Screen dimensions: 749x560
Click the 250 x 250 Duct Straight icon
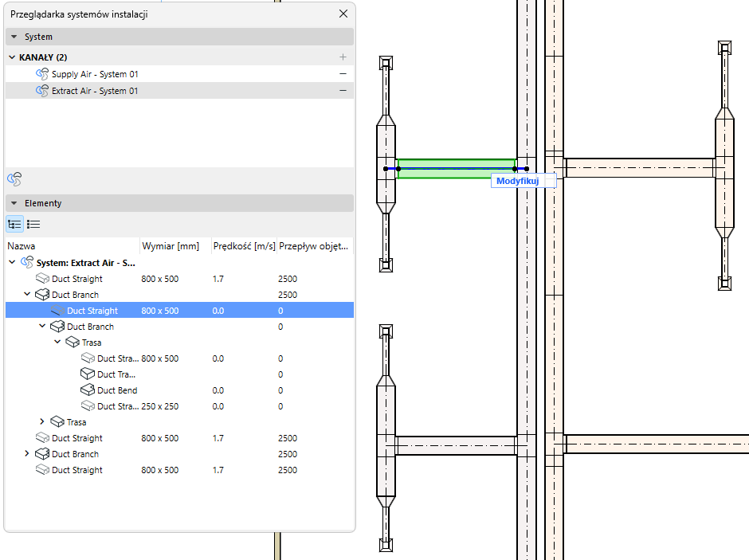point(88,406)
